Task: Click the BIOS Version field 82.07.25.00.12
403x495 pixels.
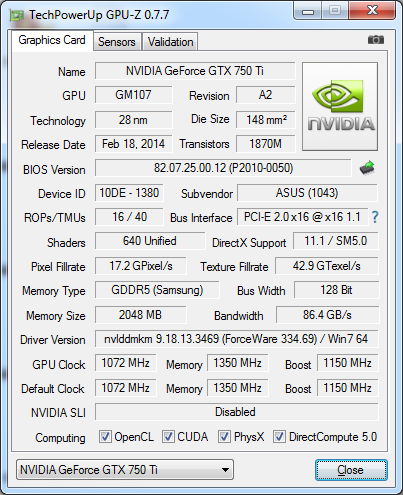Action: click(223, 168)
